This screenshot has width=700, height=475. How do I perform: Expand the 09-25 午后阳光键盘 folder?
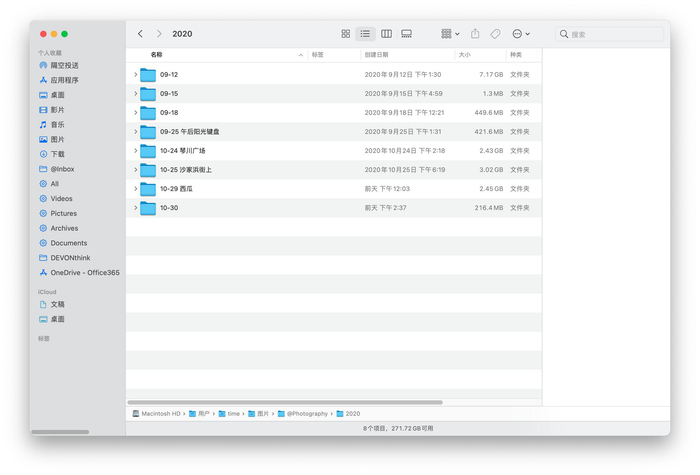pyautogui.click(x=135, y=132)
